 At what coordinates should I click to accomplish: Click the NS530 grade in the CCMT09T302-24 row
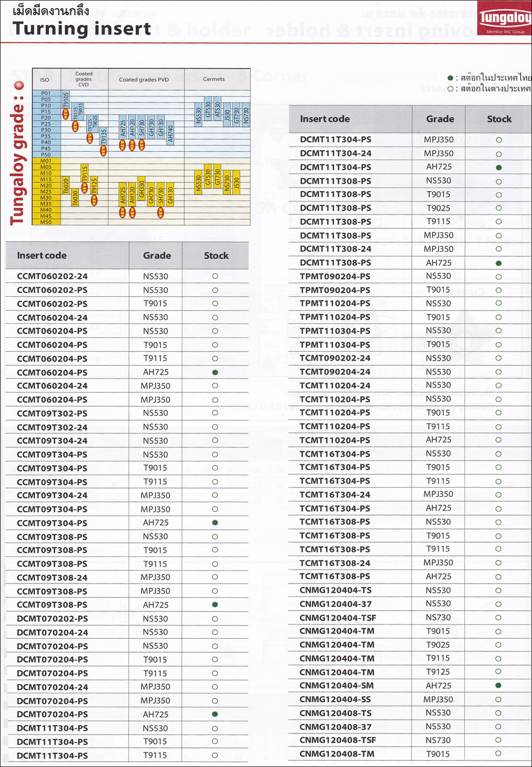coord(156,427)
